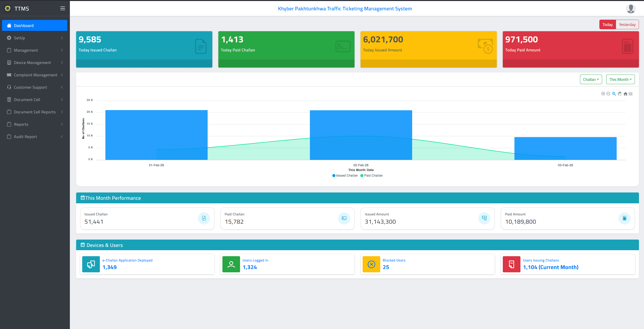The height and width of the screenshot is (329, 644).
Task: Click the Today Paid Amount receipt icon
Action: click(627, 46)
